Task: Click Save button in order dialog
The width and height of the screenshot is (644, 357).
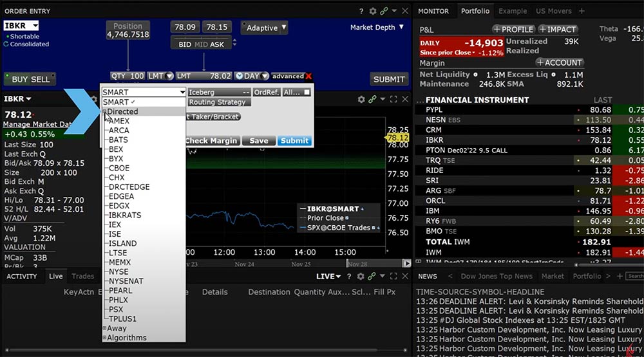Action: pos(259,141)
